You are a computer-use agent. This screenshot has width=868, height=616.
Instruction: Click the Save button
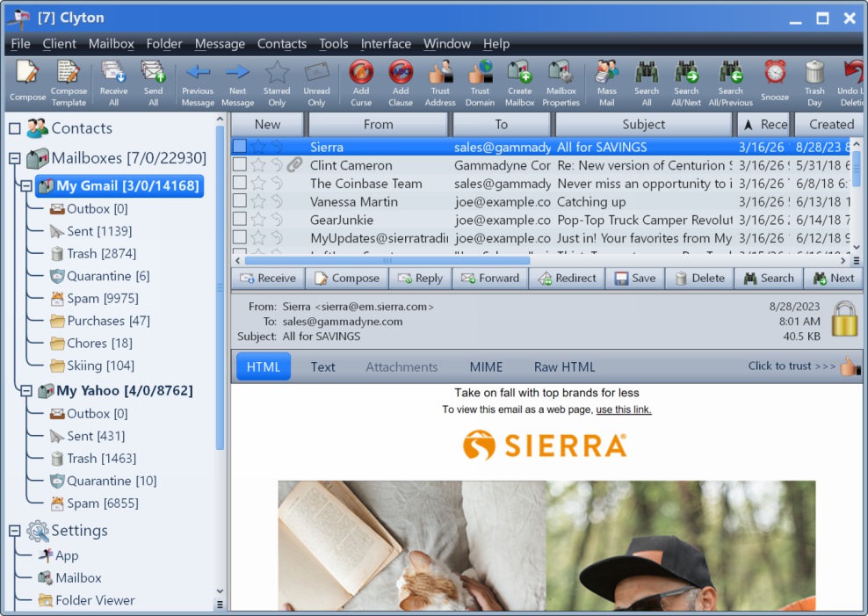(635, 279)
